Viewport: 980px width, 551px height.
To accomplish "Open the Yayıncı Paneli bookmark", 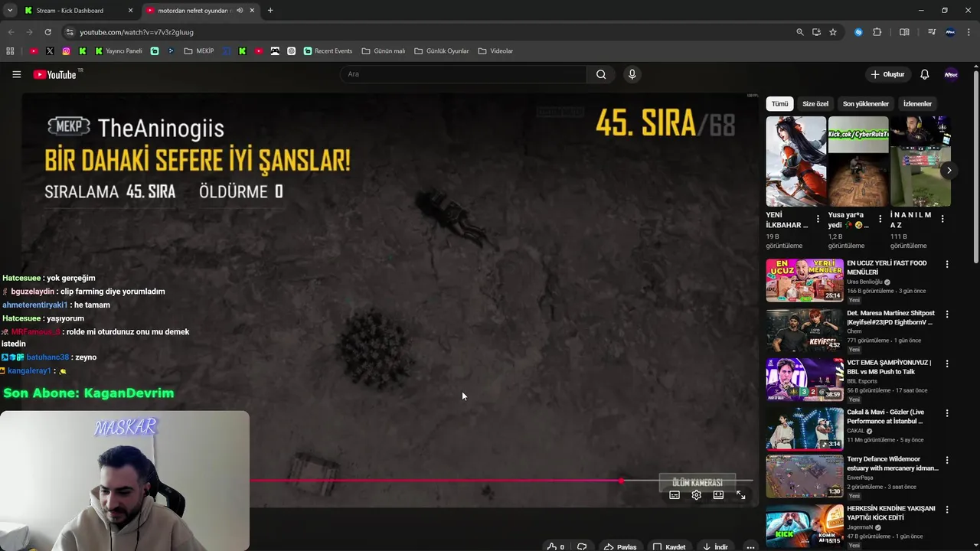I will pyautogui.click(x=119, y=51).
